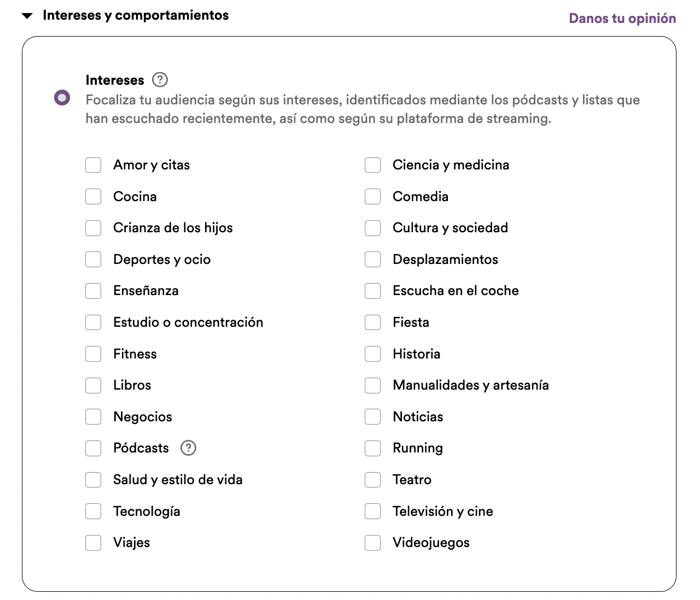Select Ciencia y medicina

(372, 164)
